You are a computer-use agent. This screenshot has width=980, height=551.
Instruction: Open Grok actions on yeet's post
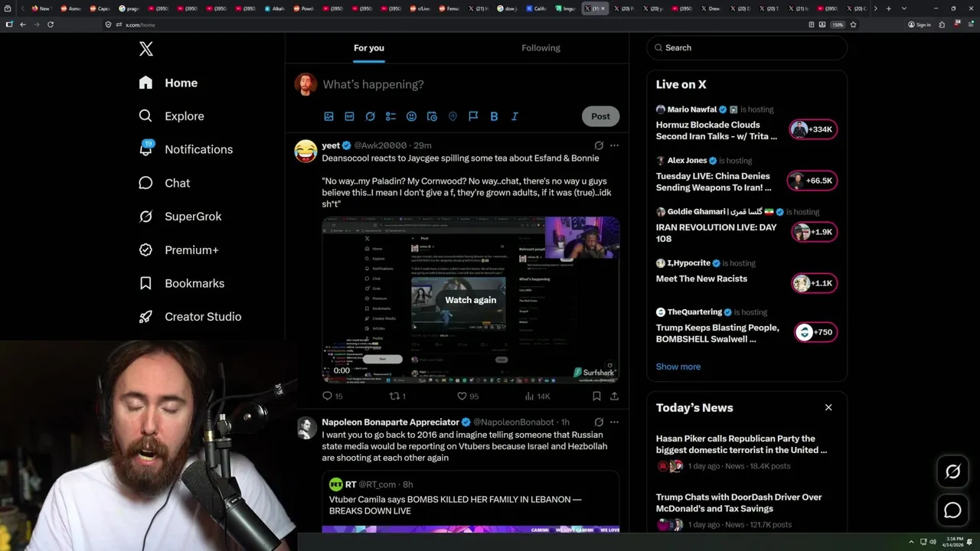(599, 145)
